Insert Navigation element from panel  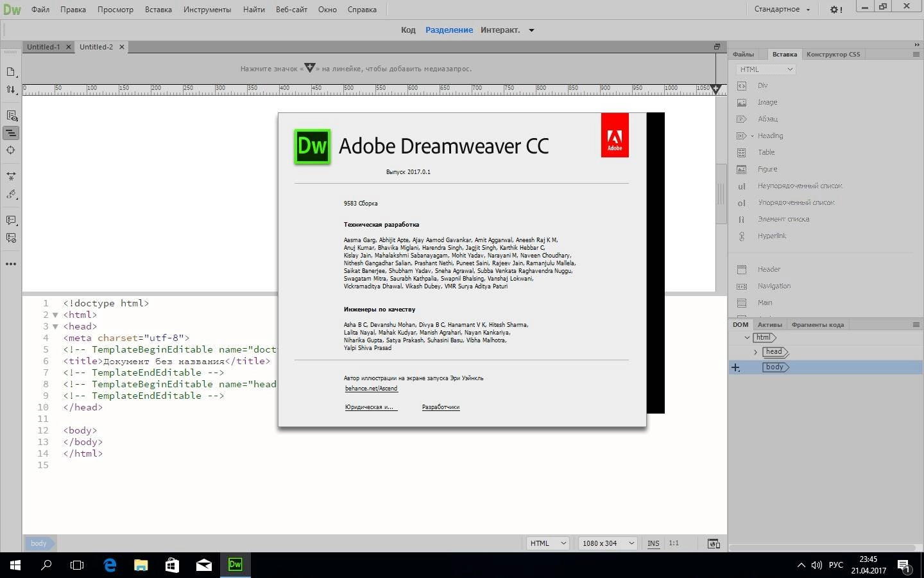(x=774, y=286)
